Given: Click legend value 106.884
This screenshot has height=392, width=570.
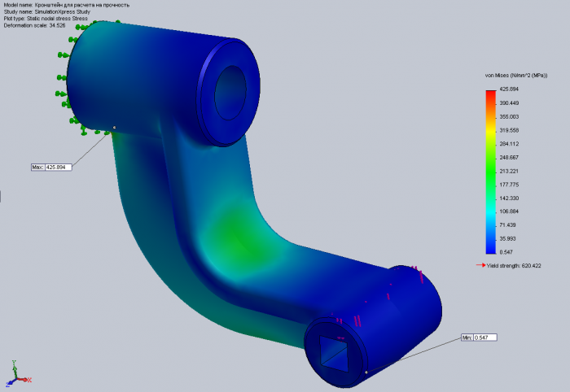Looking at the screenshot, I should (x=509, y=211).
